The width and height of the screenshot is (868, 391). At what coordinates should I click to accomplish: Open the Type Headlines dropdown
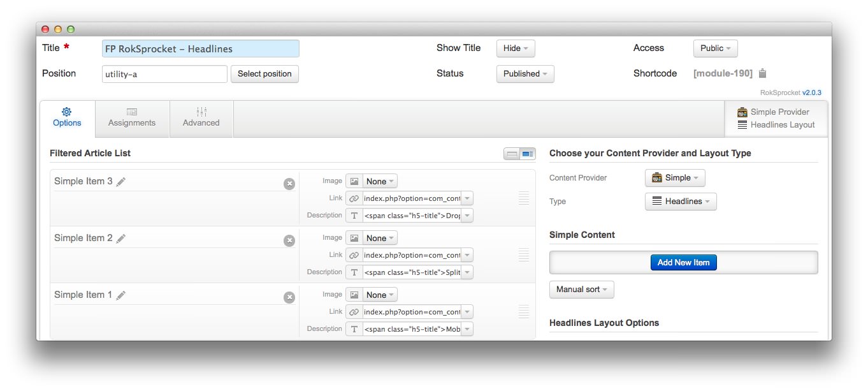pyautogui.click(x=681, y=202)
